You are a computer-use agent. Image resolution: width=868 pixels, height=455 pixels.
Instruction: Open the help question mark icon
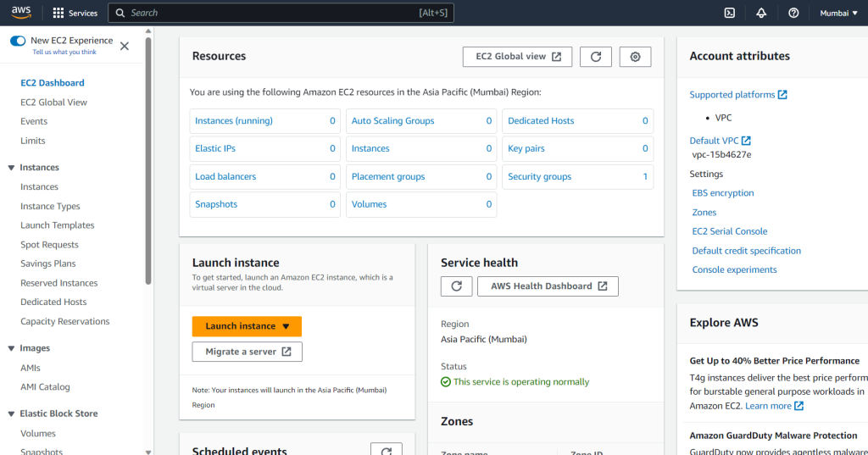pyautogui.click(x=793, y=13)
